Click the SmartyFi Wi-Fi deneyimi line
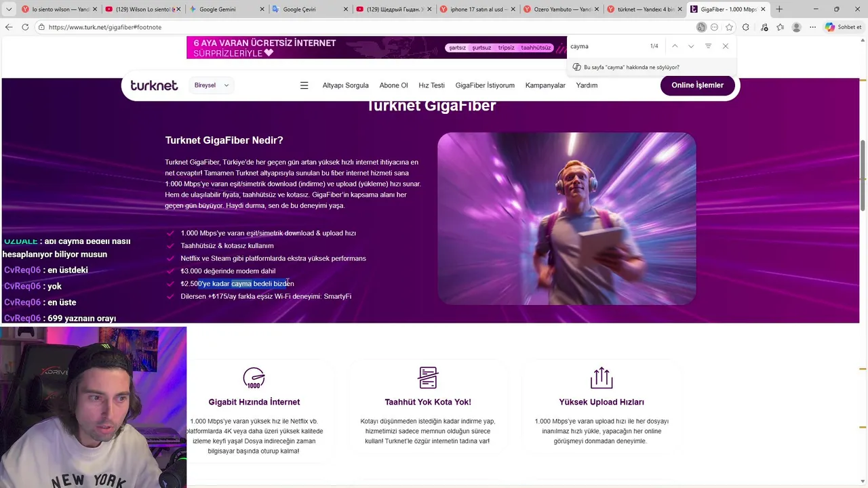The width and height of the screenshot is (868, 488). (x=266, y=296)
